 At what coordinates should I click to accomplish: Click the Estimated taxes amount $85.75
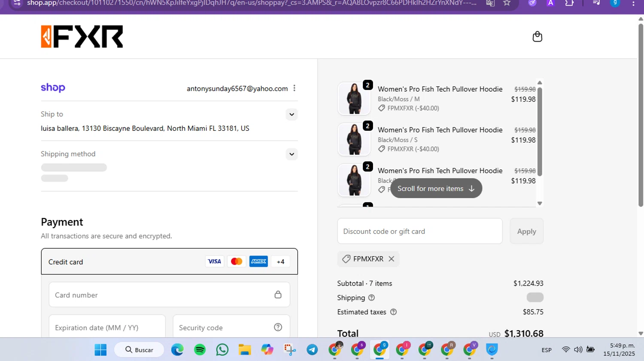tap(533, 312)
